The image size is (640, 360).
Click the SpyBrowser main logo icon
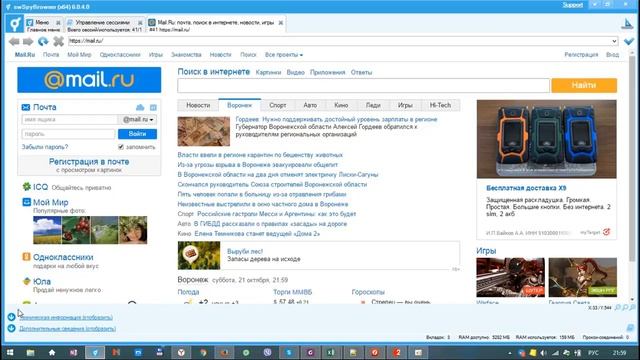(15, 23)
